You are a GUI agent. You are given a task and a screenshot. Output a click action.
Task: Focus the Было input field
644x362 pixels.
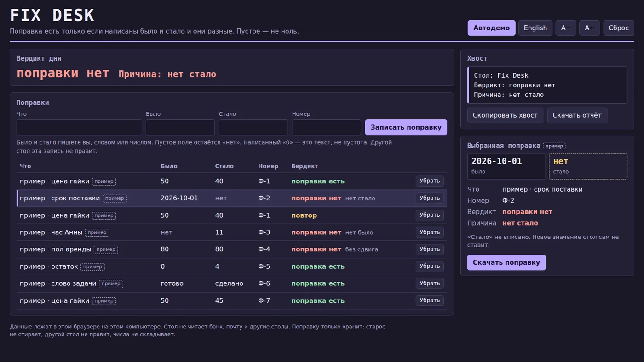pyautogui.click(x=180, y=127)
